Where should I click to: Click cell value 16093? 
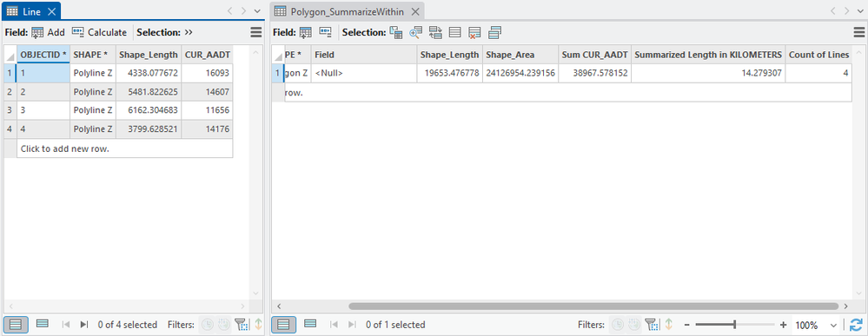[207, 73]
